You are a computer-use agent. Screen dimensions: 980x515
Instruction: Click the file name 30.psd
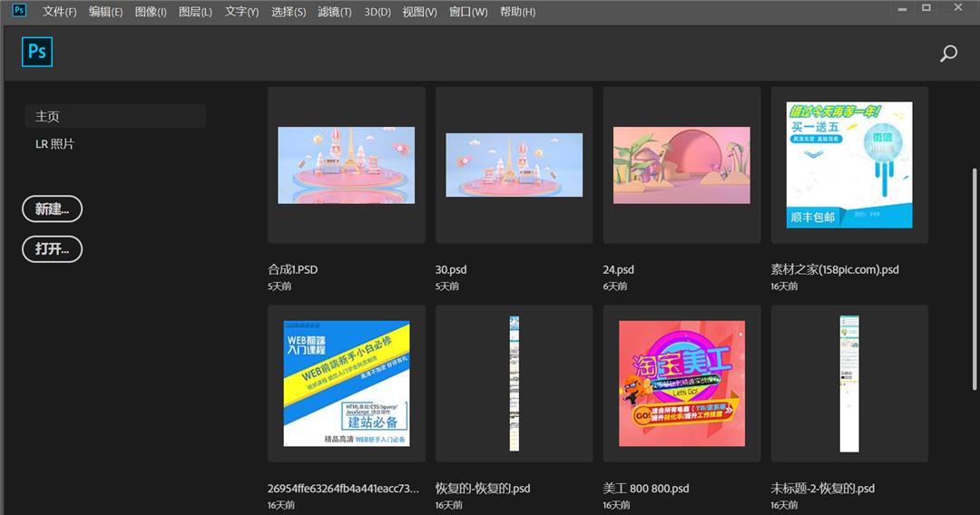tap(451, 269)
